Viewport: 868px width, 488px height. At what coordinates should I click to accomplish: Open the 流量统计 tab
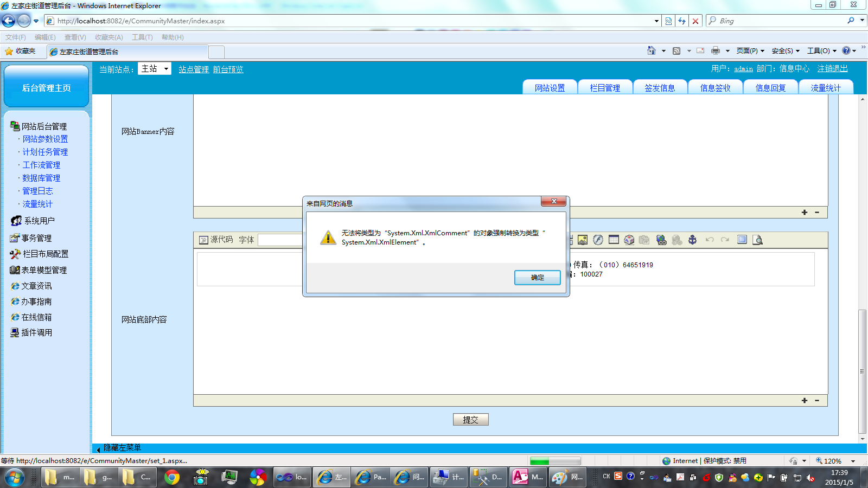[826, 87]
